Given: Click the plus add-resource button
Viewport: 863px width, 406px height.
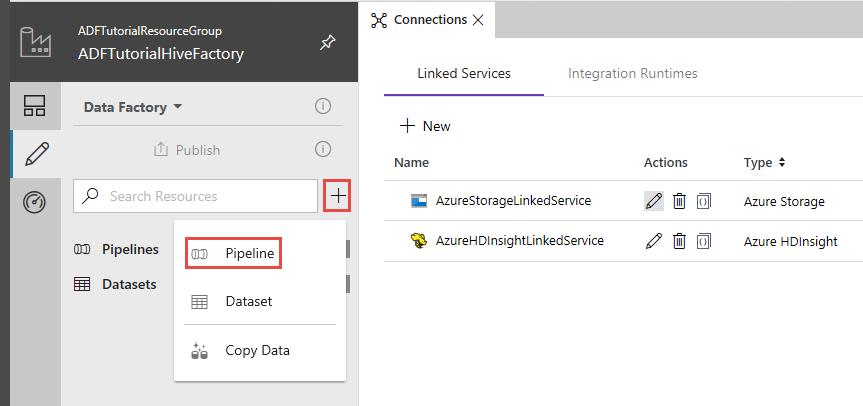Looking at the screenshot, I should 338,195.
